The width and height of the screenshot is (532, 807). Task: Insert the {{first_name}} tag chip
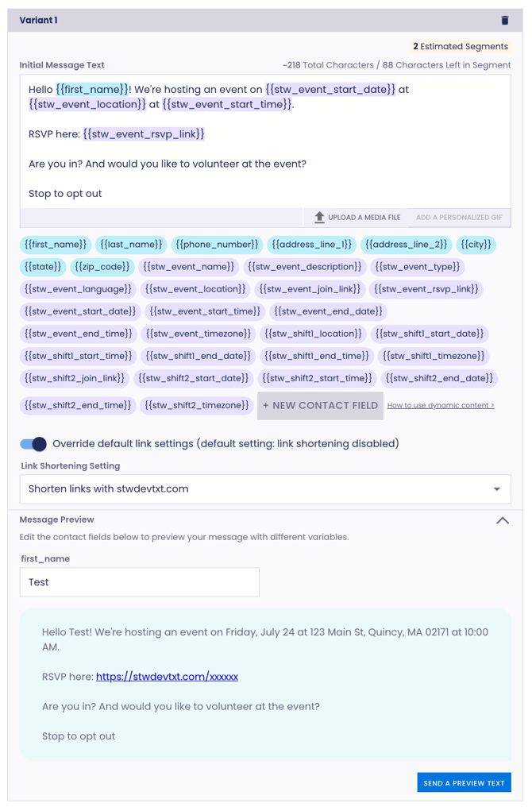point(56,245)
